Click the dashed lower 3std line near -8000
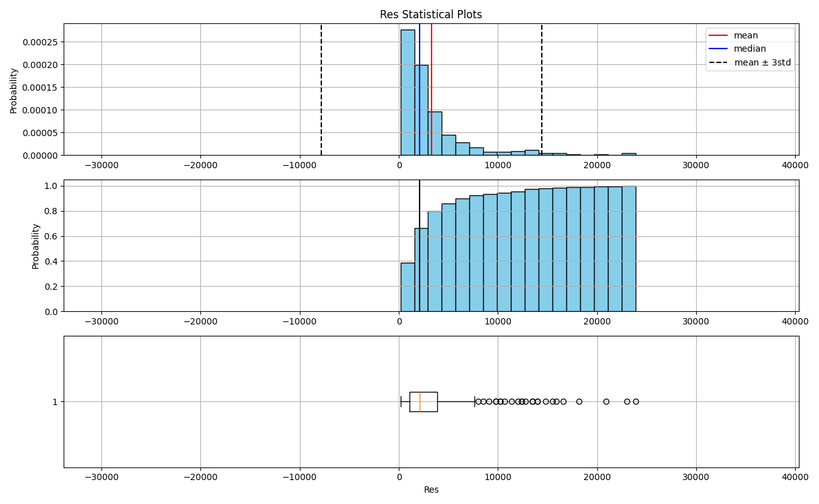 321,89
